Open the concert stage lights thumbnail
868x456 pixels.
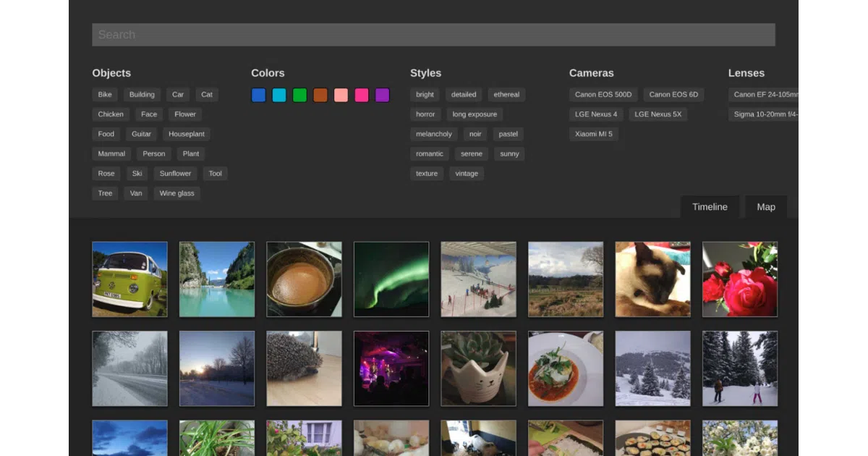391,368
